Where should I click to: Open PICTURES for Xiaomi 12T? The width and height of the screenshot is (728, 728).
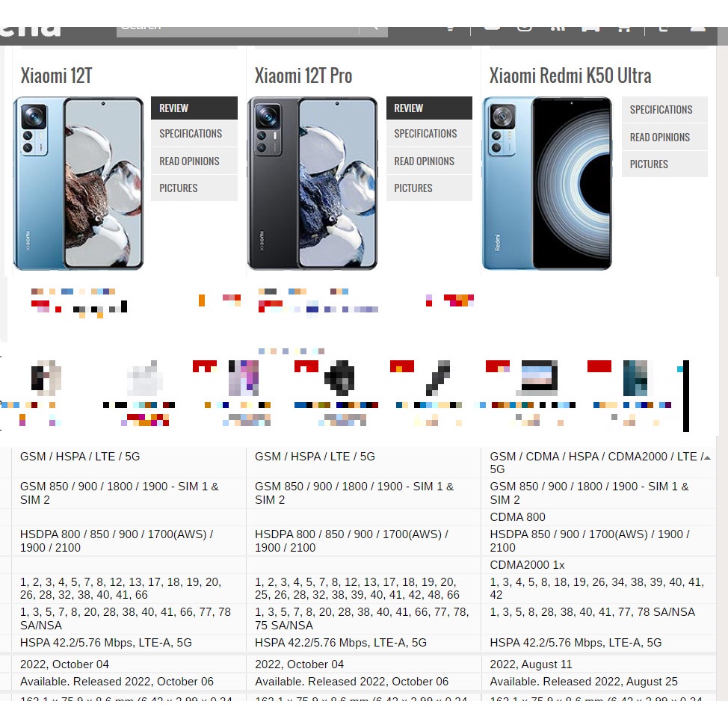tap(194, 188)
